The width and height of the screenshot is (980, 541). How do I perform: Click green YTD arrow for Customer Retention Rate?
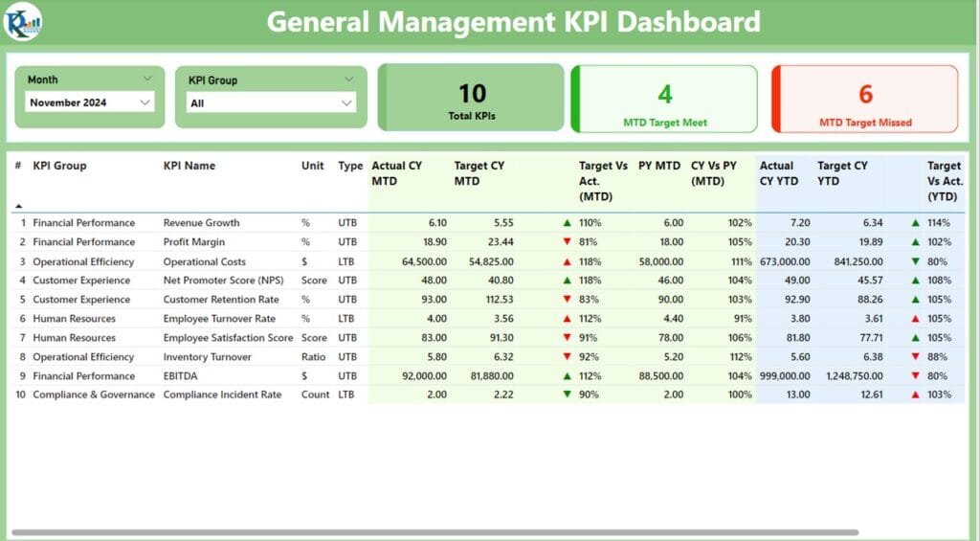[916, 299]
